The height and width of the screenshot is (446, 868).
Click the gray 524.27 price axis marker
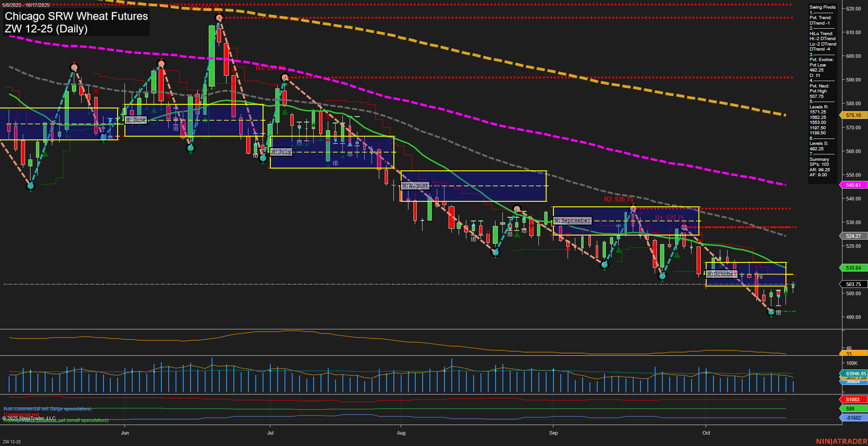point(853,236)
